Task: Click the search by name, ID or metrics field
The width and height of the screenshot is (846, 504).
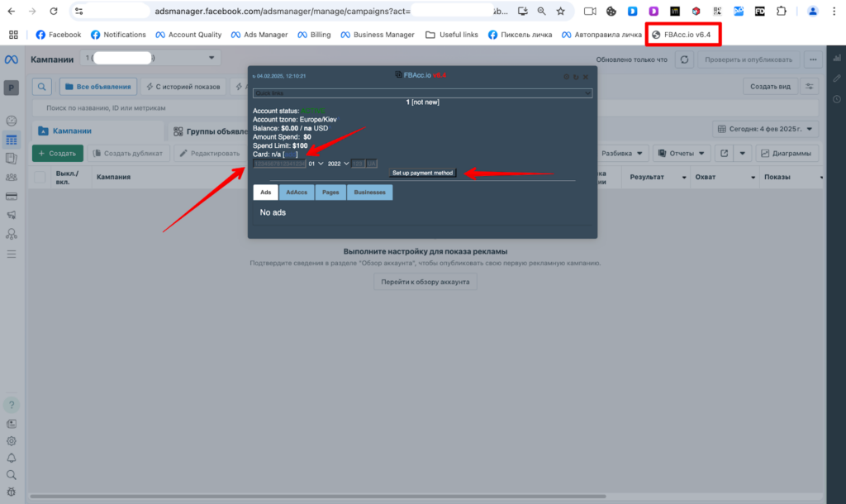Action: [425, 108]
